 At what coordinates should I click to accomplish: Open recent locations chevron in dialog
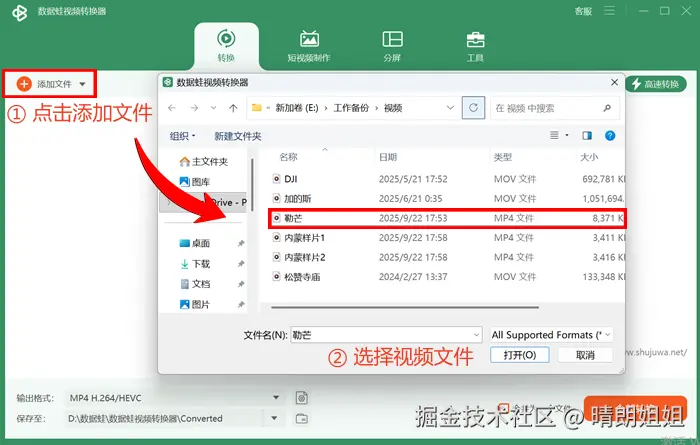pos(213,108)
